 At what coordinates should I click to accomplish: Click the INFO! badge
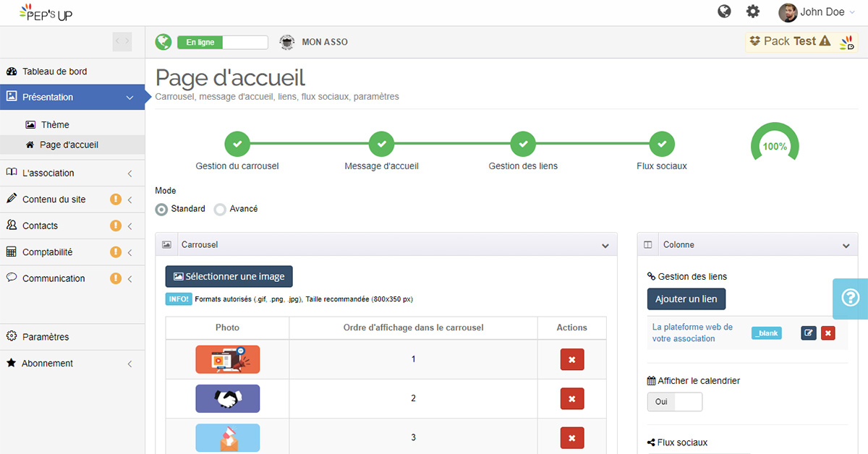pyautogui.click(x=179, y=299)
